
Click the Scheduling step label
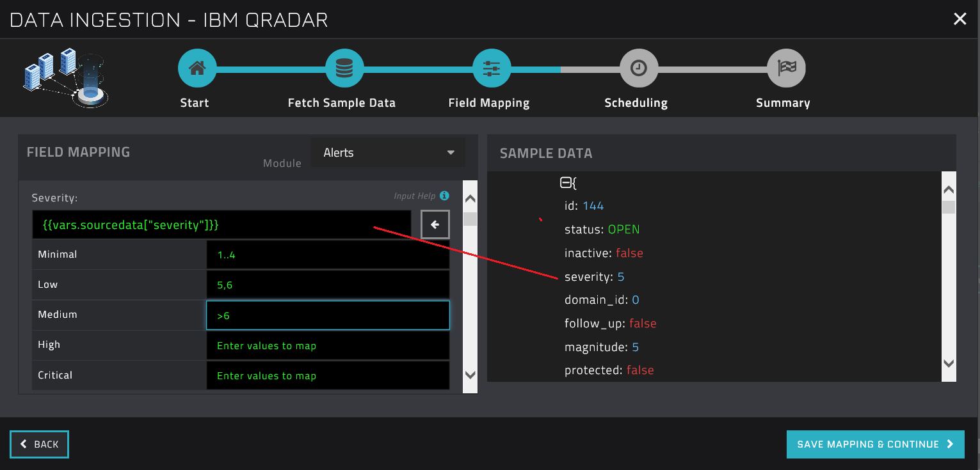636,103
